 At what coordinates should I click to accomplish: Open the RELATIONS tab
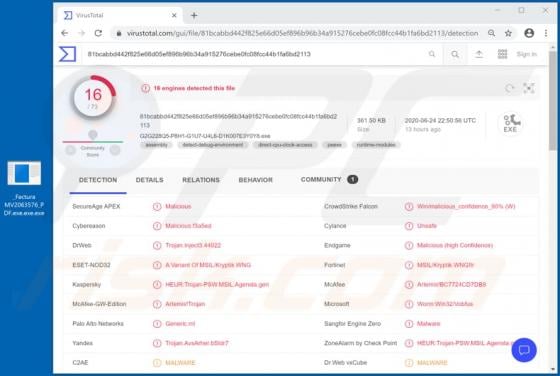(201, 180)
